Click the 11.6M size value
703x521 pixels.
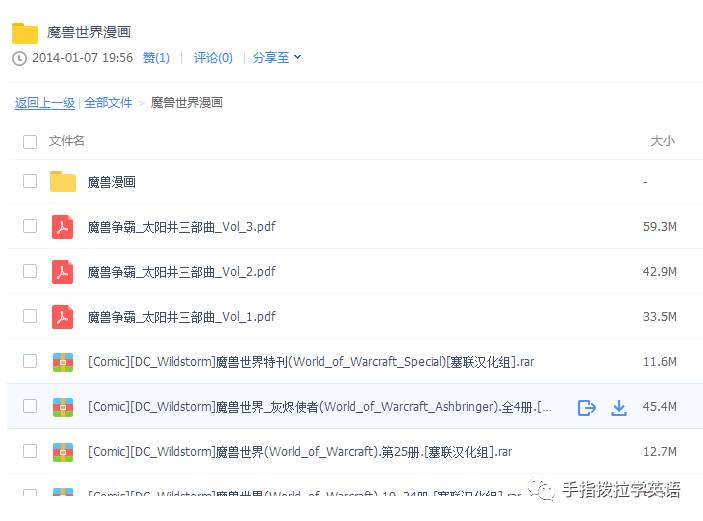[660, 362]
